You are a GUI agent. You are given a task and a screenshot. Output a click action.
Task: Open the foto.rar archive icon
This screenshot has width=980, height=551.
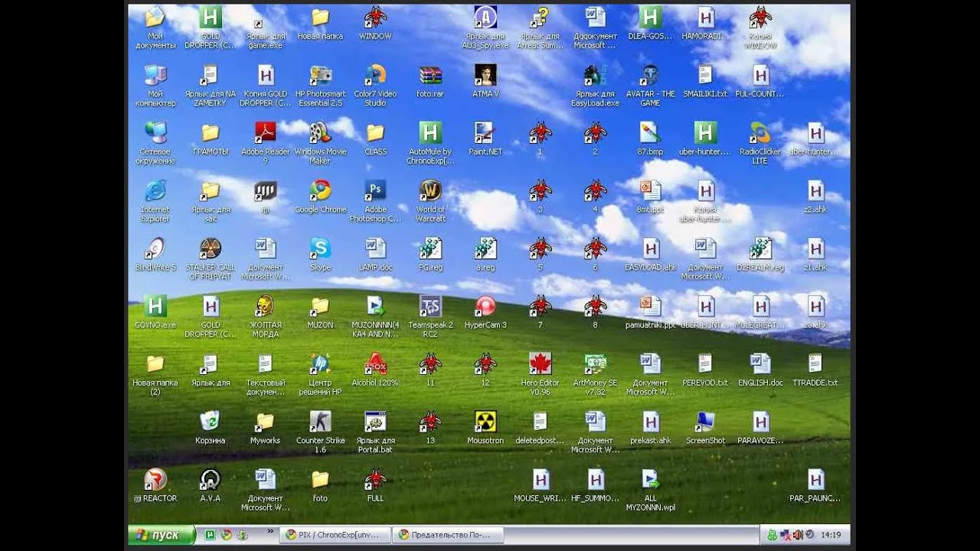click(430, 81)
